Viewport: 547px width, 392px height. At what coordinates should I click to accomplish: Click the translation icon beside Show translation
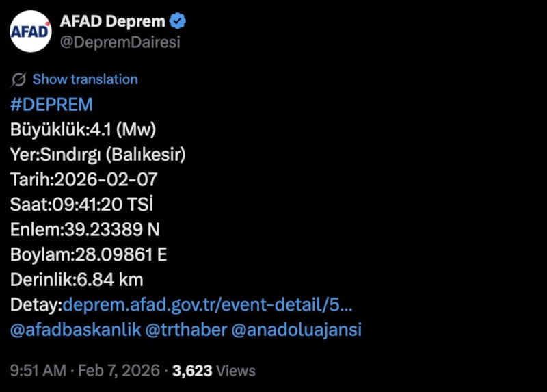[x=19, y=79]
